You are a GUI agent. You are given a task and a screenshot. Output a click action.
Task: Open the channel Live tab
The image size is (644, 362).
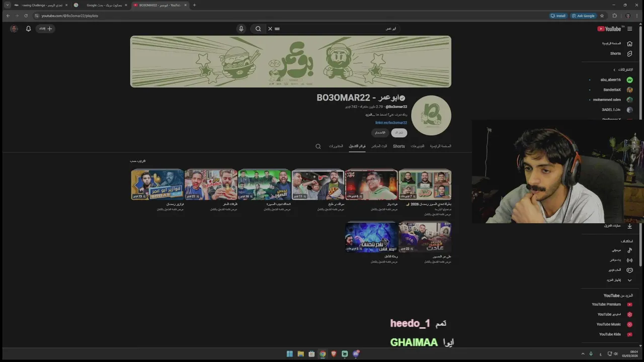[379, 146]
